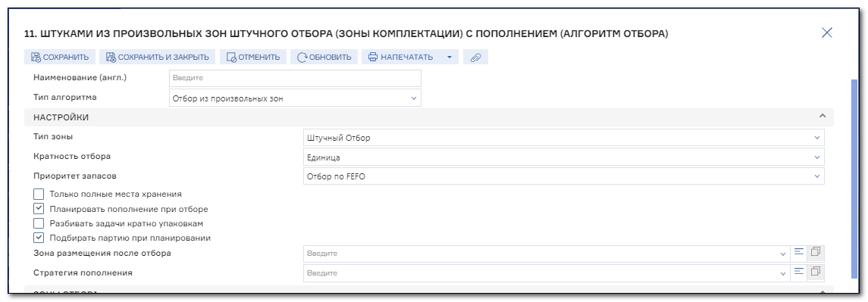Image resolution: width=868 pixels, height=302 pixels.
Task: Click list icon for Стратегия пополнения
Action: 798,272
